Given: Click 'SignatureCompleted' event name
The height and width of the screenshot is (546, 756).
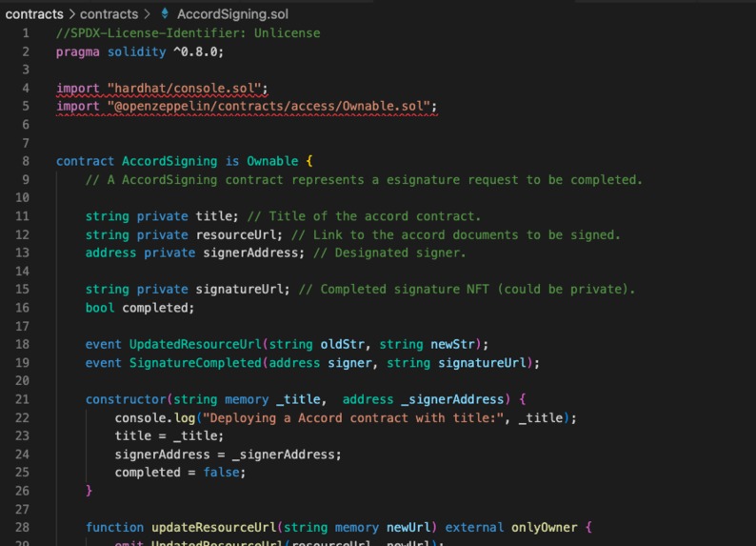Looking at the screenshot, I should (x=195, y=363).
